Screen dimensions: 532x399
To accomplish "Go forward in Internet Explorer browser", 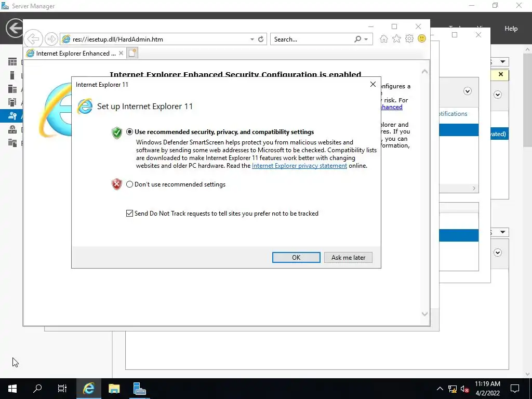I will tap(51, 39).
